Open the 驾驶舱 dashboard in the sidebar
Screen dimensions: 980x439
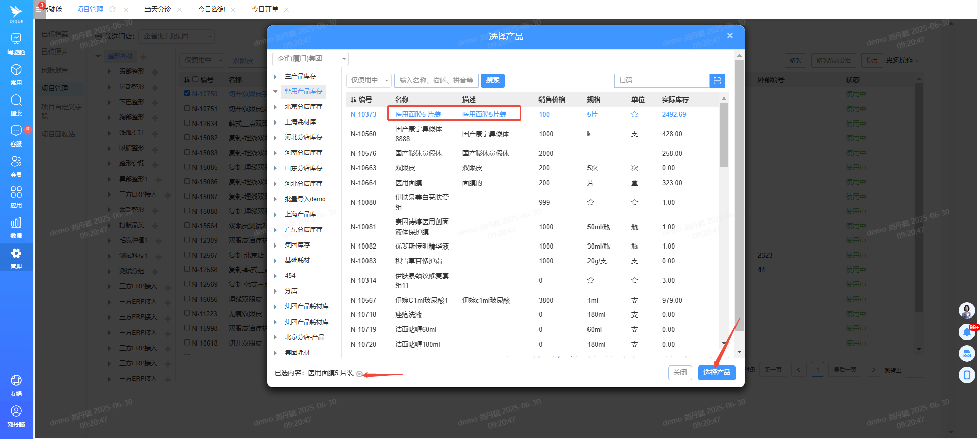16,43
